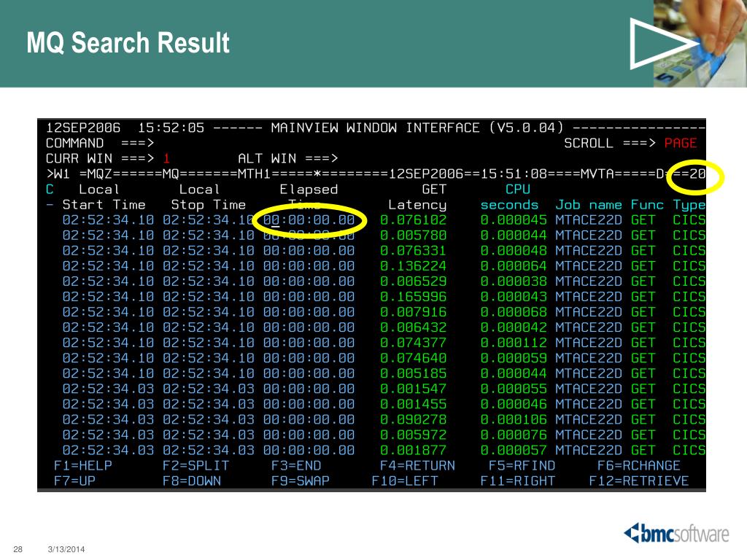Screen dimensions: 747x560
Task: Select the SCROLL field value PAGE
Action: click(x=681, y=144)
